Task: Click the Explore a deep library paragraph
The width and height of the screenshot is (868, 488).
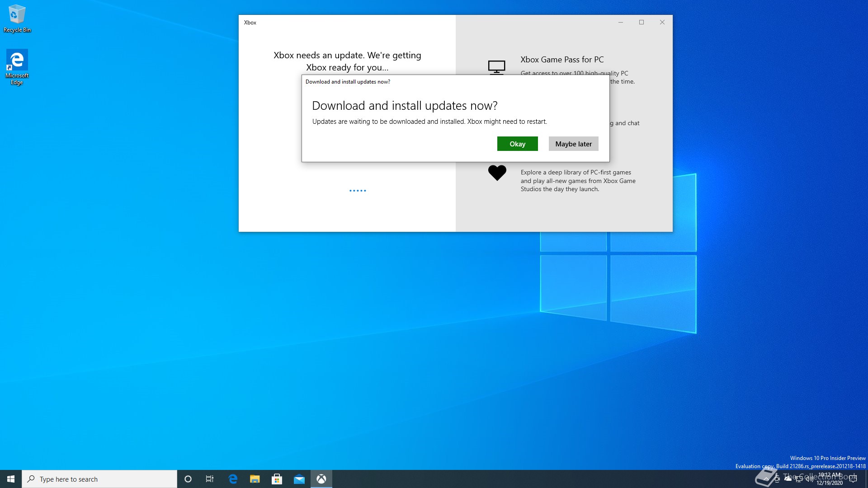Action: pos(578,181)
